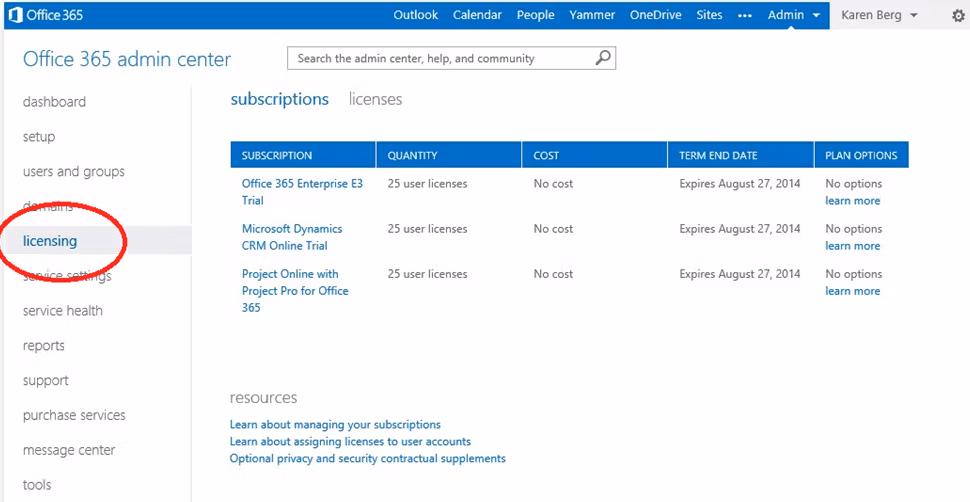Go to purchase services in sidebar

74,415
